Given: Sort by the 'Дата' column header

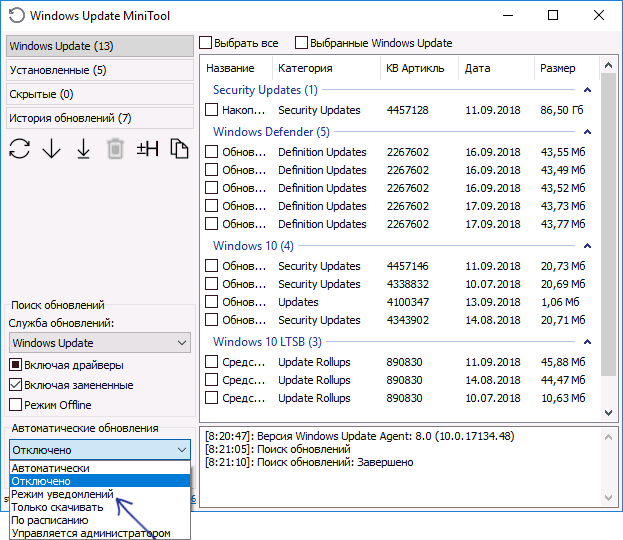Looking at the screenshot, I should (x=497, y=68).
